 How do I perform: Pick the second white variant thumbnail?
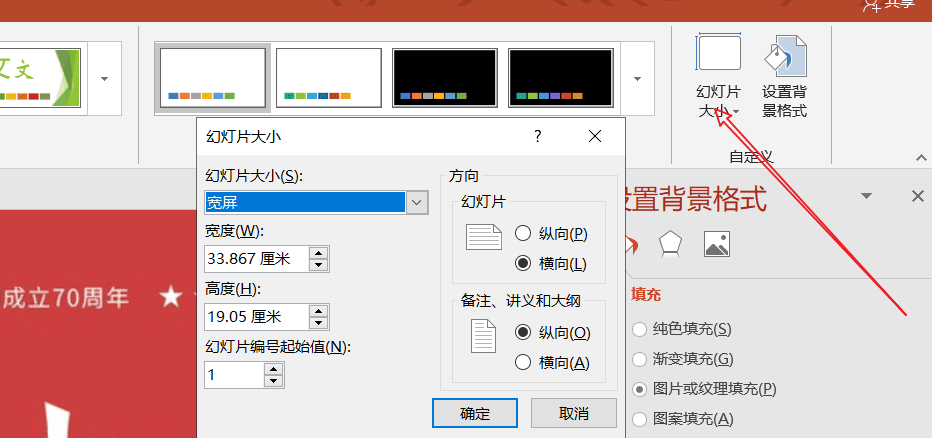click(329, 78)
